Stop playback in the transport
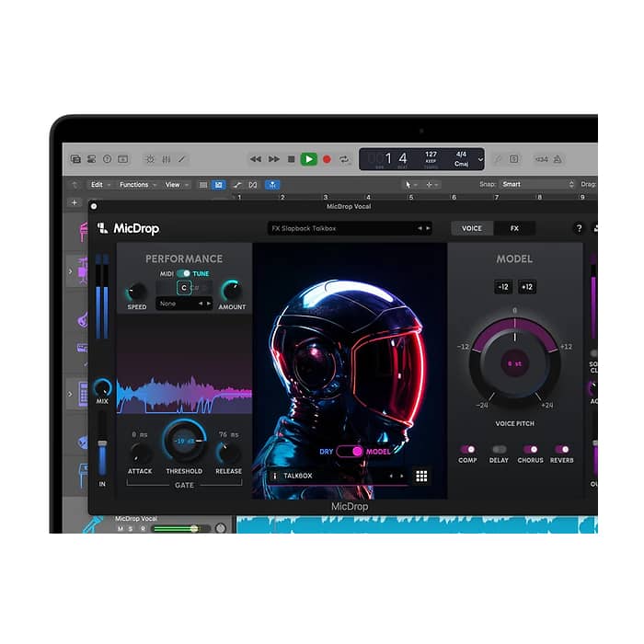Screen dimensions: 644x644 292,159
